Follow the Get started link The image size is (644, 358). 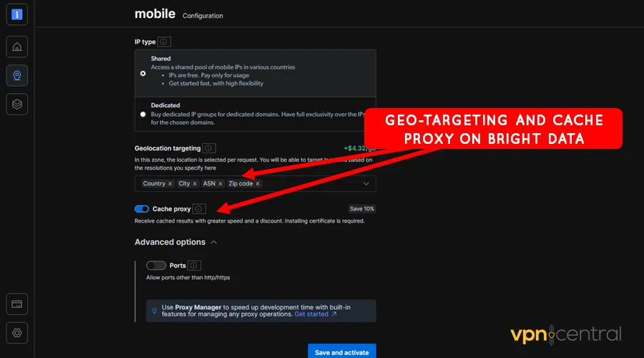pyautogui.click(x=316, y=314)
